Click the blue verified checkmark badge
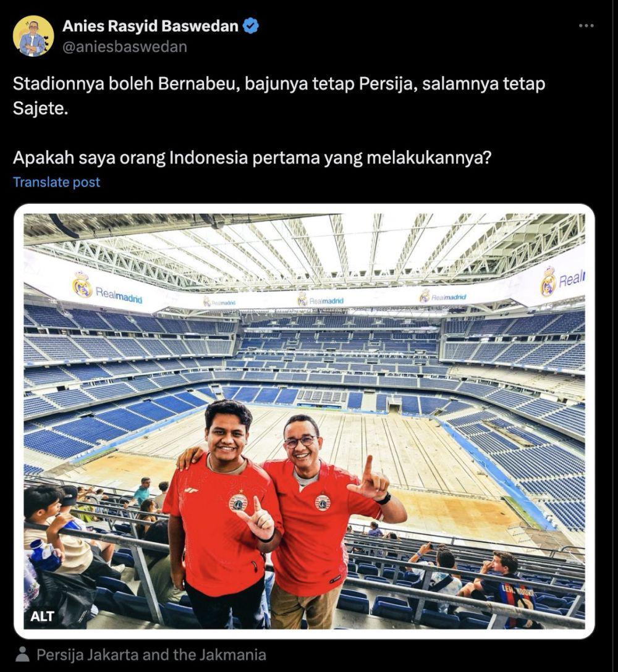 coord(251,26)
